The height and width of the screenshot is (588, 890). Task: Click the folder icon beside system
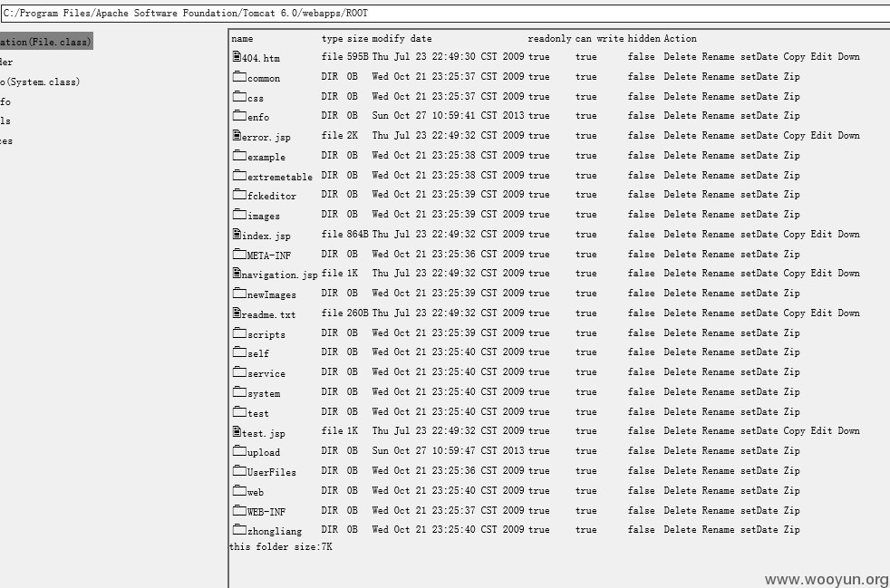tap(239, 391)
